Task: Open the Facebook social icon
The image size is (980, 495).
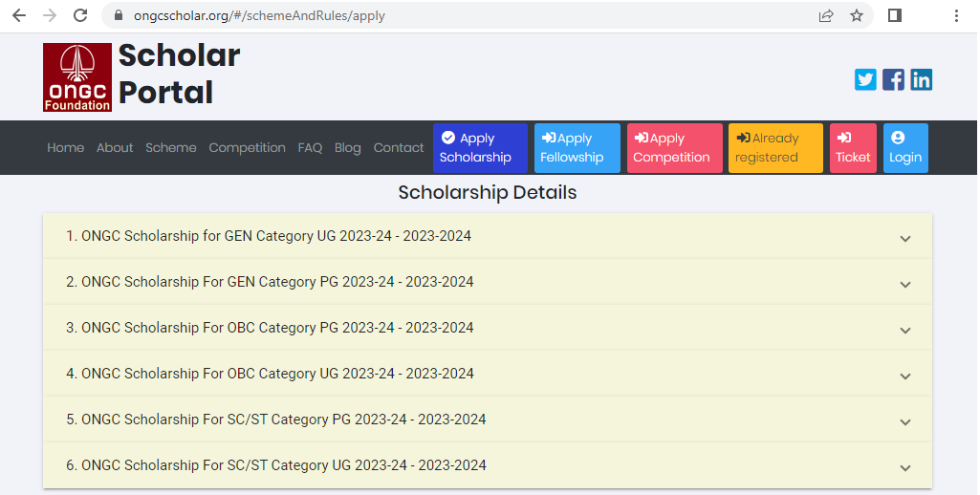Action: coord(893,80)
